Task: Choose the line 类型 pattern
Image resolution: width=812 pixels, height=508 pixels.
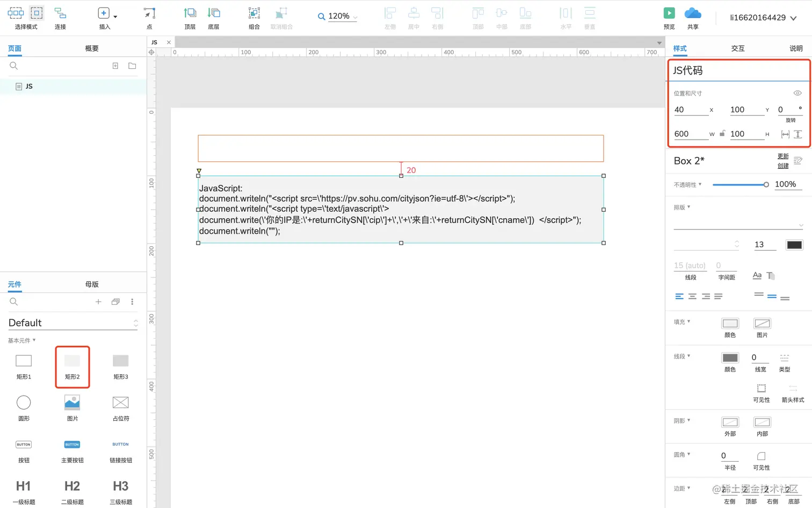Action: click(x=785, y=357)
